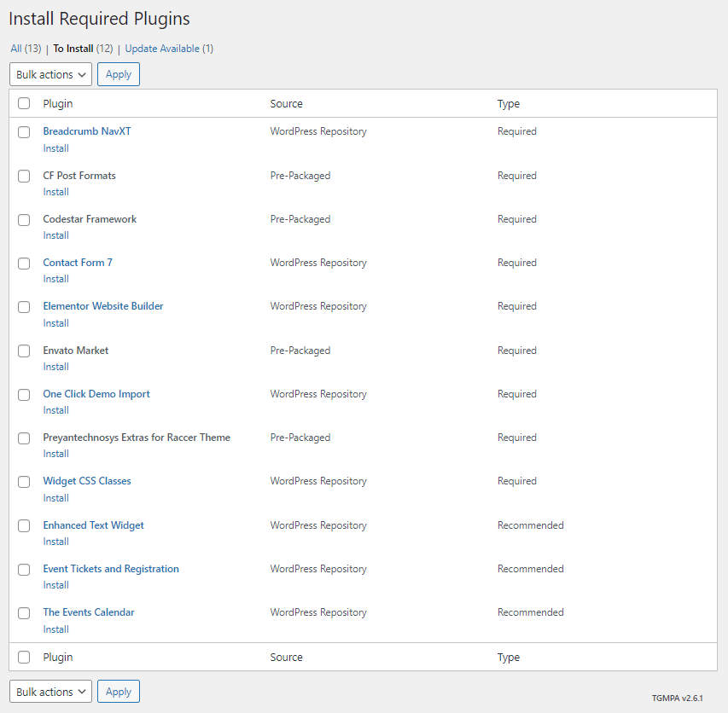The height and width of the screenshot is (713, 728).
Task: Check the select-all checkbox in the table footer
Action: [24, 657]
